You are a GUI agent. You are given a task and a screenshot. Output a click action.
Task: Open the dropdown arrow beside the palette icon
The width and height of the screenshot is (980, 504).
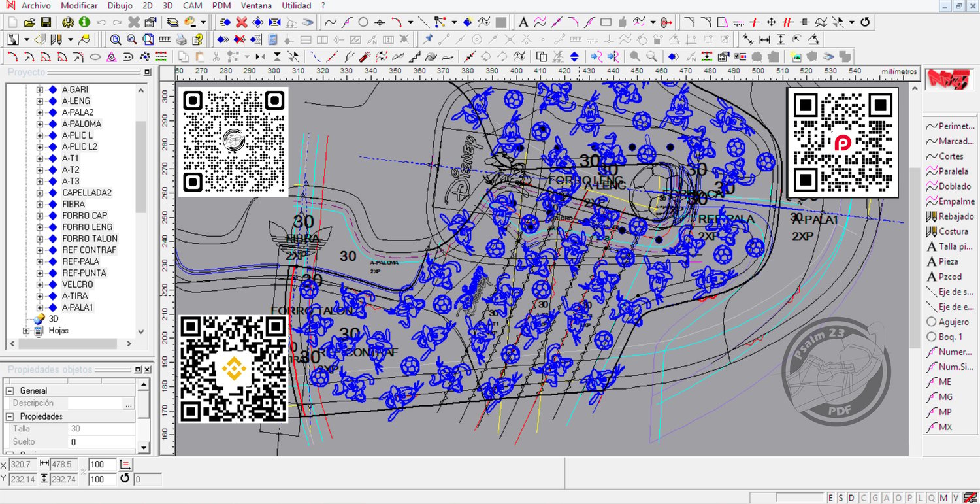tap(203, 22)
